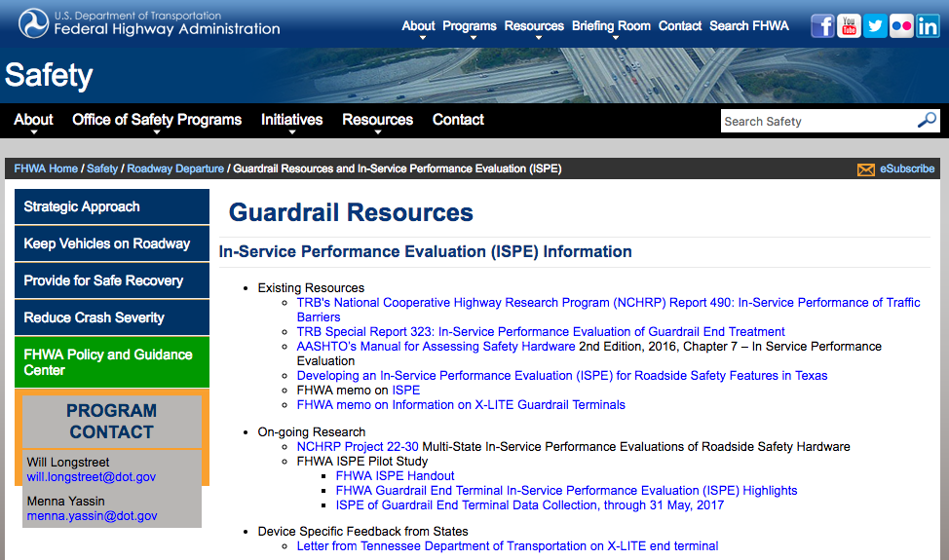This screenshot has height=560, width=949.
Task: Click the magnifying glass search icon
Action: tap(927, 121)
